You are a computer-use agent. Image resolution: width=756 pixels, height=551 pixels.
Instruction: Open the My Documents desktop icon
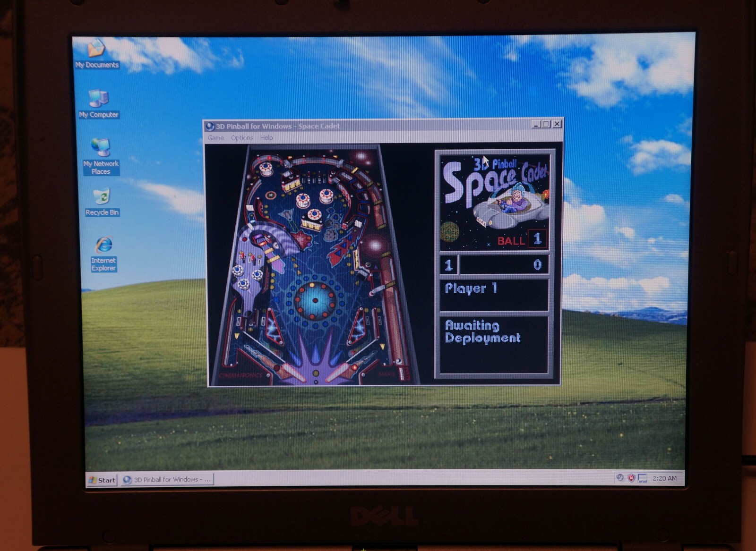tap(96, 53)
